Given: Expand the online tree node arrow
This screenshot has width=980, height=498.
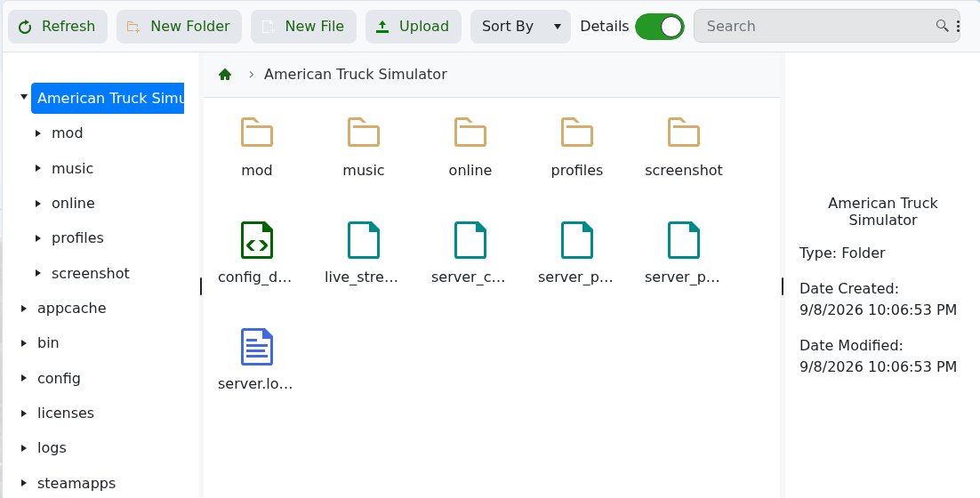Looking at the screenshot, I should click(38, 203).
